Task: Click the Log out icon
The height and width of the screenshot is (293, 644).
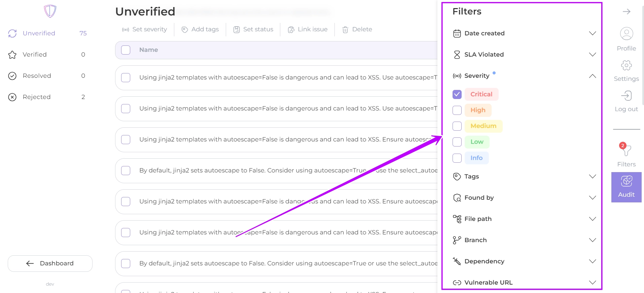Action: tap(626, 96)
